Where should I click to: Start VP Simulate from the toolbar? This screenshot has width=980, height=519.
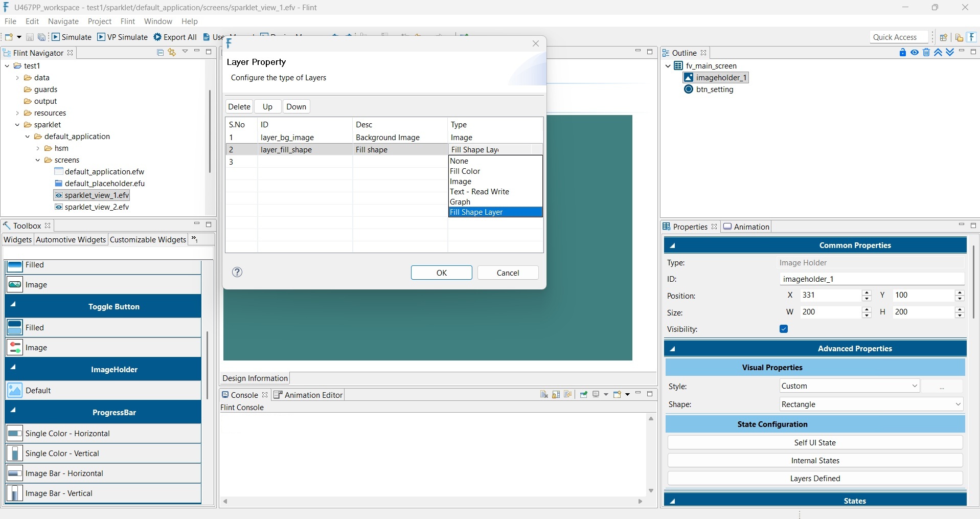(x=122, y=37)
